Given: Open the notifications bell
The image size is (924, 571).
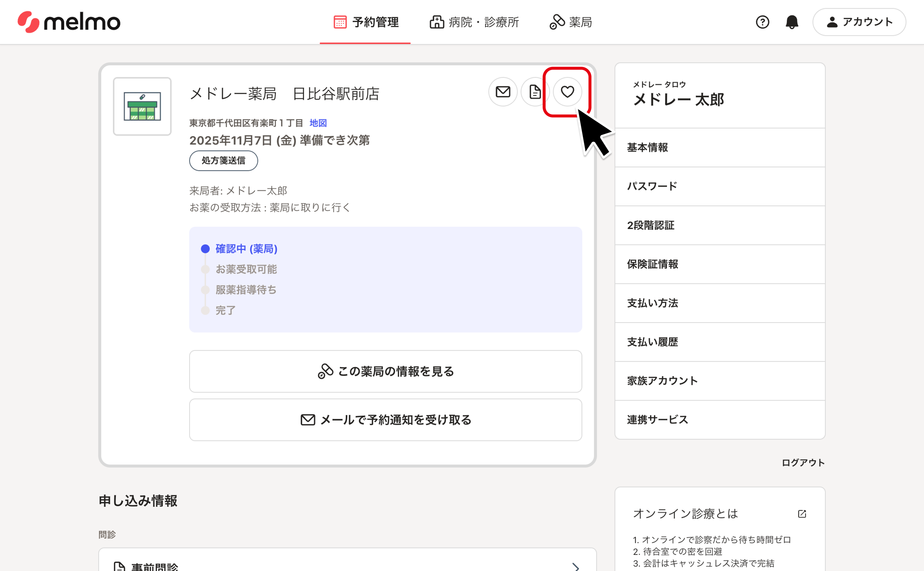Looking at the screenshot, I should [x=792, y=22].
